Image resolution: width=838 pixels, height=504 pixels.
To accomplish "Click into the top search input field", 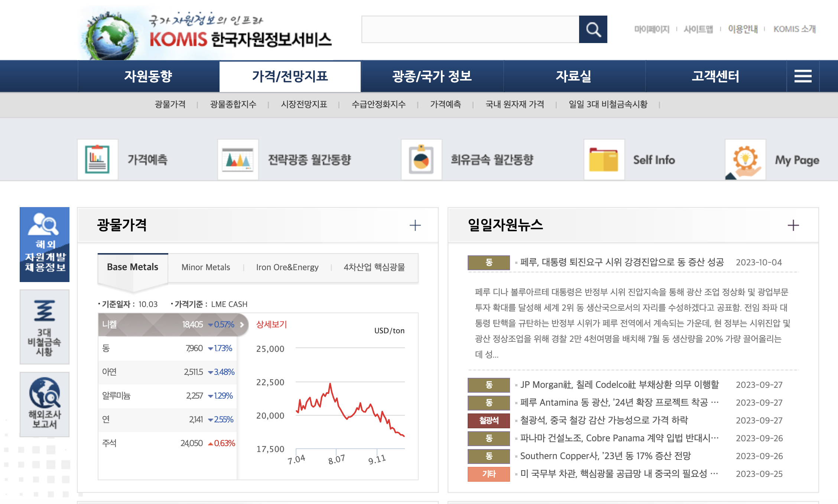I will click(x=470, y=29).
